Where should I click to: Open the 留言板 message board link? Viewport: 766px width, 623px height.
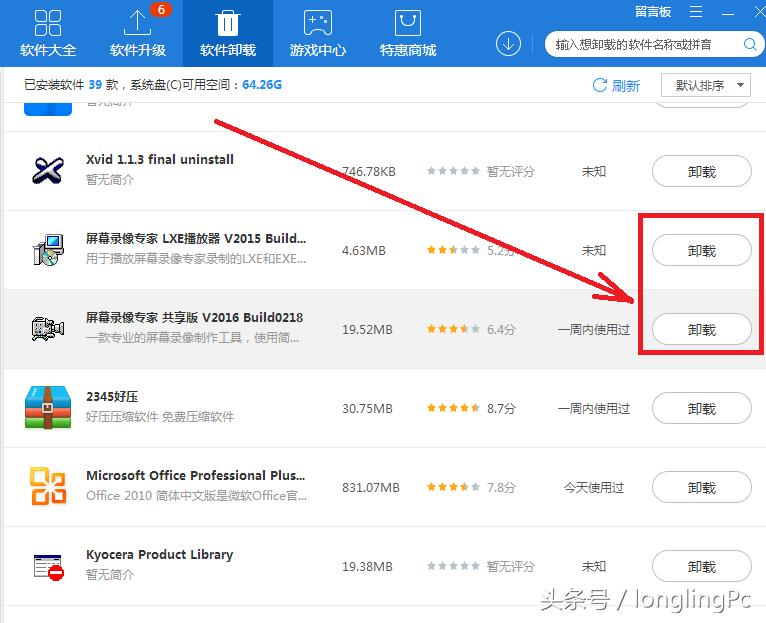(x=653, y=12)
